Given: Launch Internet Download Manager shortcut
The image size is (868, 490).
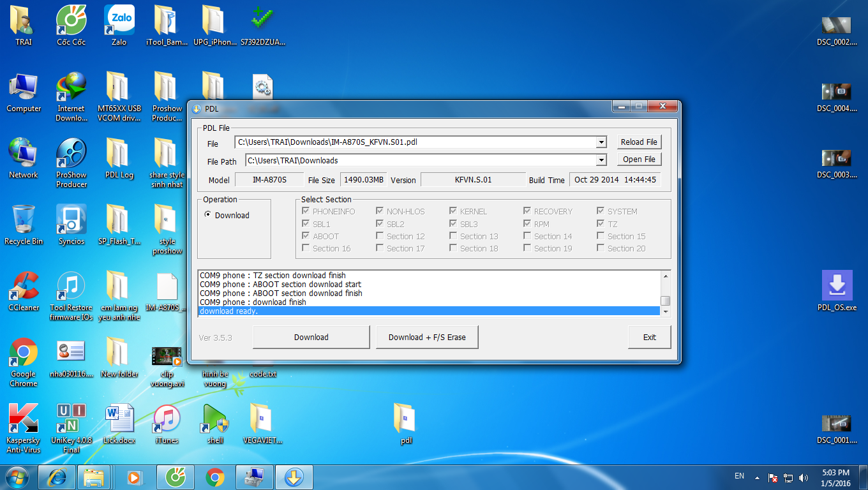Looking at the screenshot, I should coord(71,96).
